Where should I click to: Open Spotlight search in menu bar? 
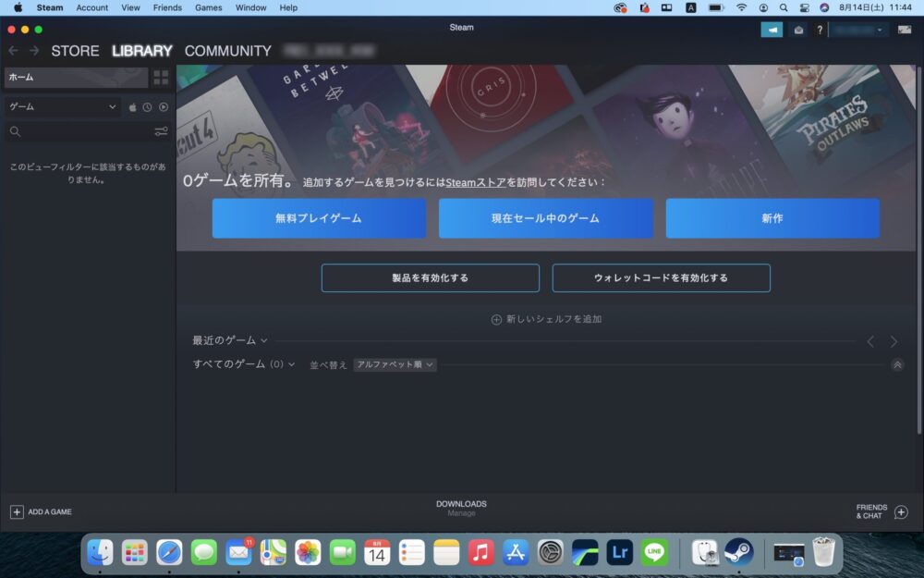point(784,7)
